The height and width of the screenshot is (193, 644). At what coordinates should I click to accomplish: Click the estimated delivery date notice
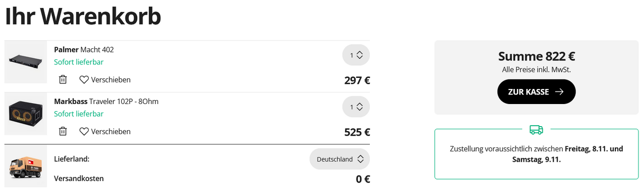click(x=536, y=154)
